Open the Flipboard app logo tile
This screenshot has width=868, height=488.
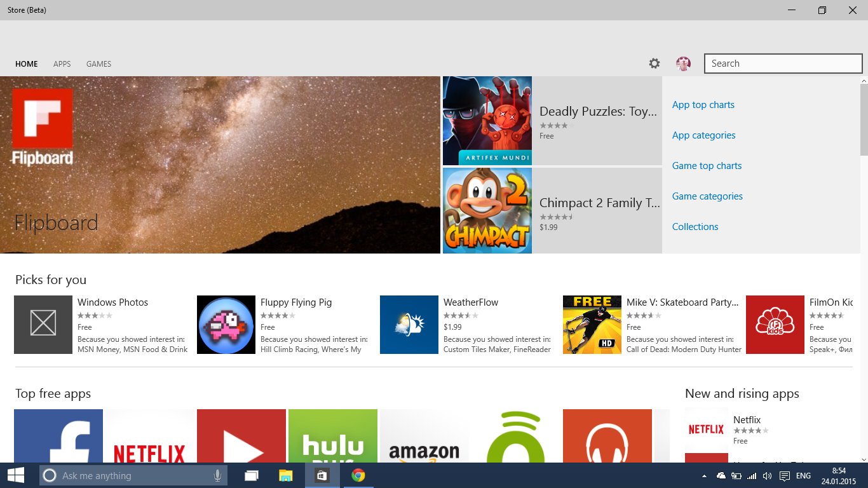[x=43, y=127]
